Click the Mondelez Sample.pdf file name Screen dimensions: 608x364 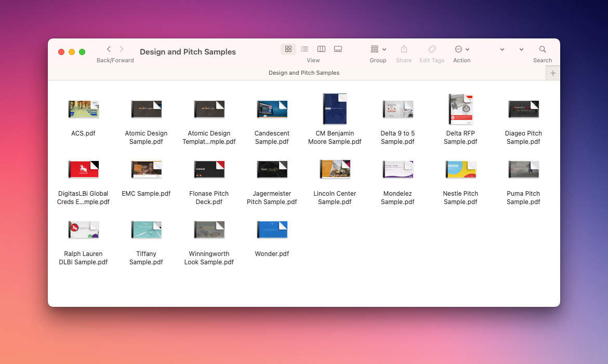pos(398,198)
